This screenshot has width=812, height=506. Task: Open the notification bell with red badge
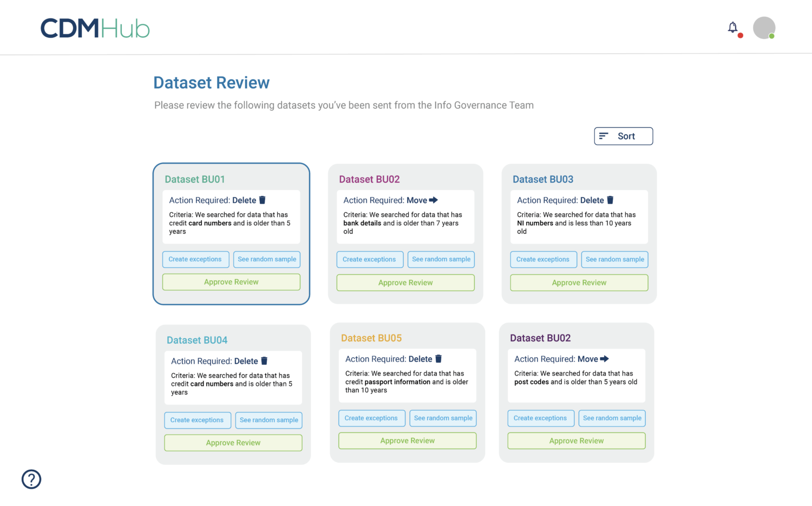click(732, 27)
